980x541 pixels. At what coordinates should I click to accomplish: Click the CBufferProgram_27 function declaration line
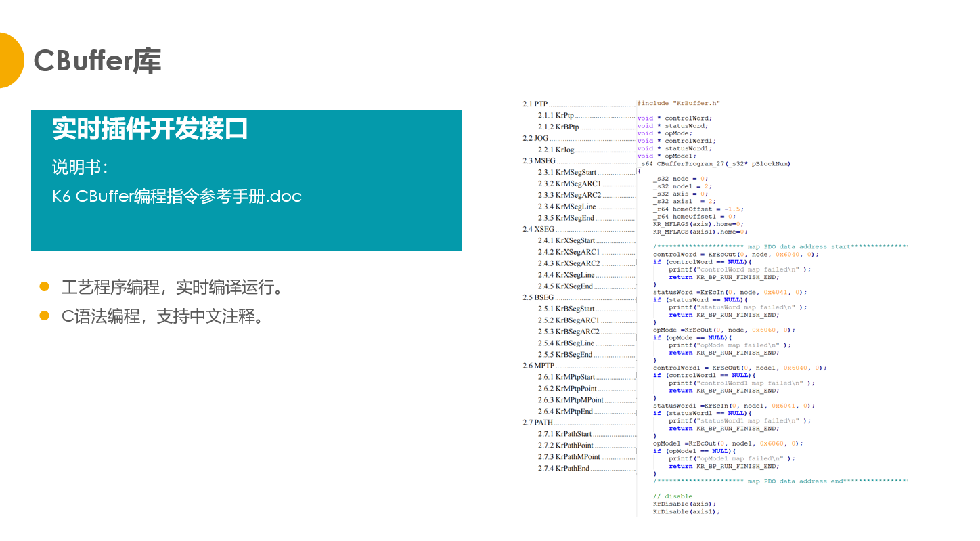point(715,163)
